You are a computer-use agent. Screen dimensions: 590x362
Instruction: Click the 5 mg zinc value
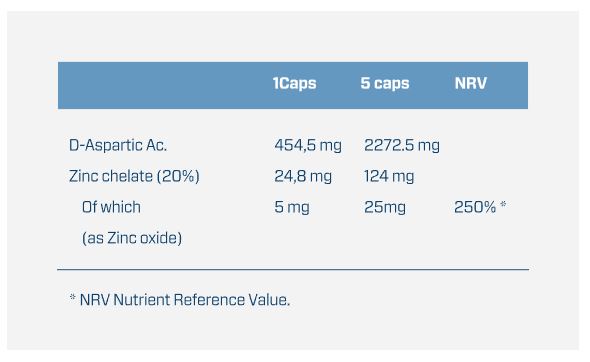click(x=292, y=207)
